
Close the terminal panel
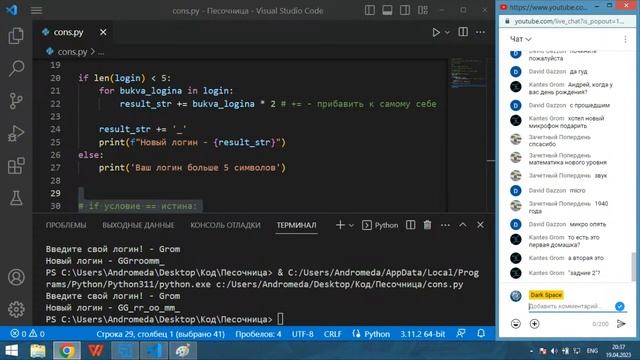pos(480,225)
